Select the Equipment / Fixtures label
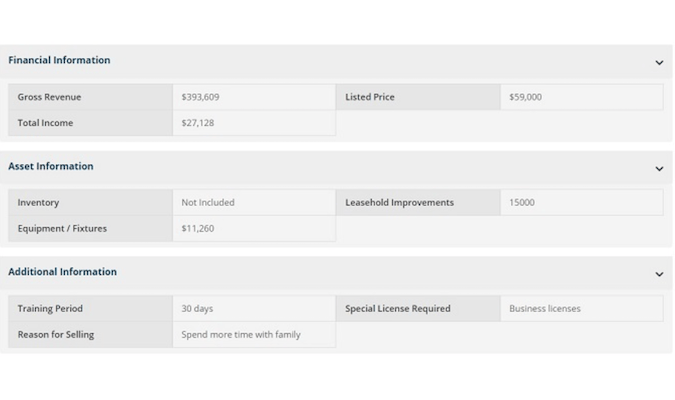 tap(62, 228)
